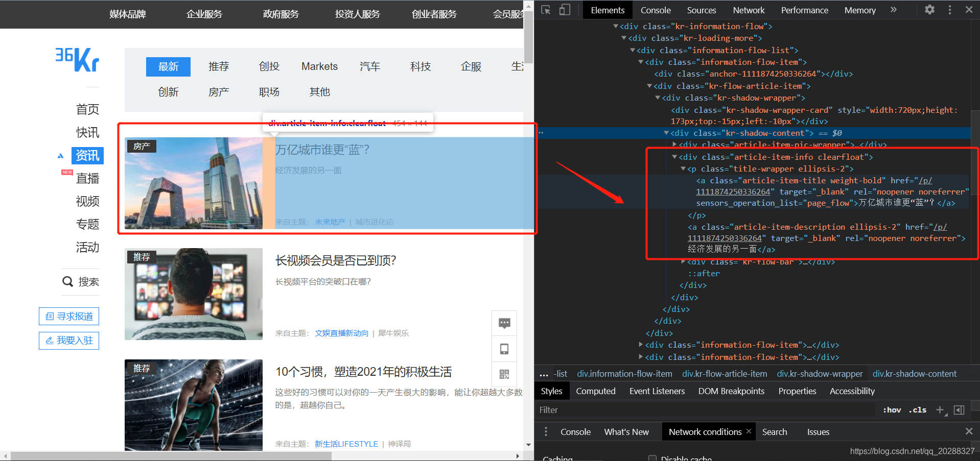Click the CCTV building article thumbnail
This screenshot has height=461, width=980.
click(194, 183)
